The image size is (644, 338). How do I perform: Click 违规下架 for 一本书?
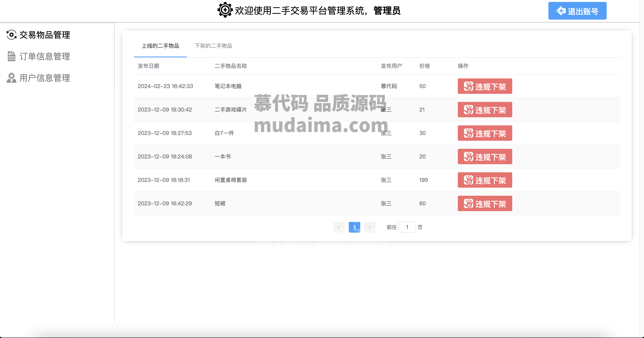[485, 157]
